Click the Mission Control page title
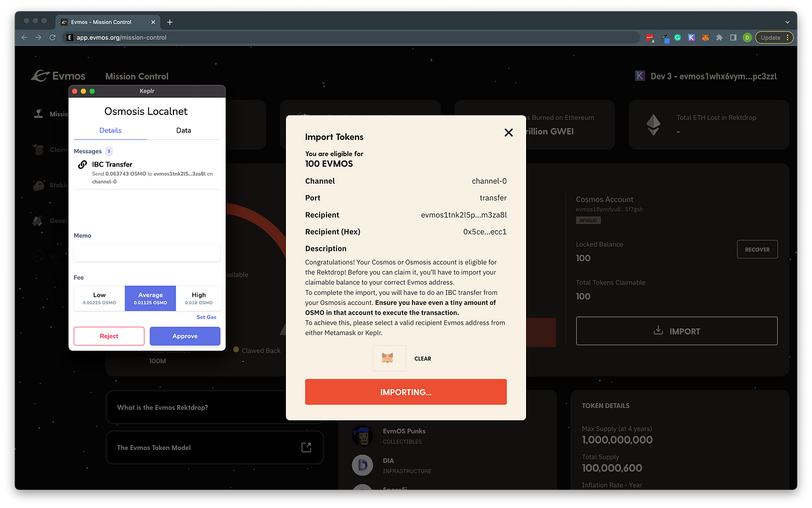Viewport: 812px width, 508px height. click(137, 76)
